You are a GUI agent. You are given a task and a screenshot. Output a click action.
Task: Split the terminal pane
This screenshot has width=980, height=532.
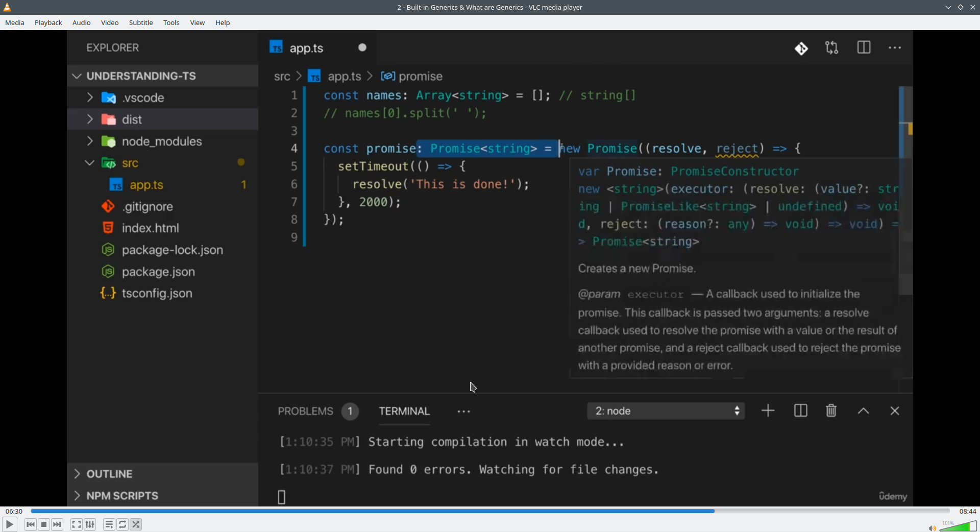(x=800, y=411)
